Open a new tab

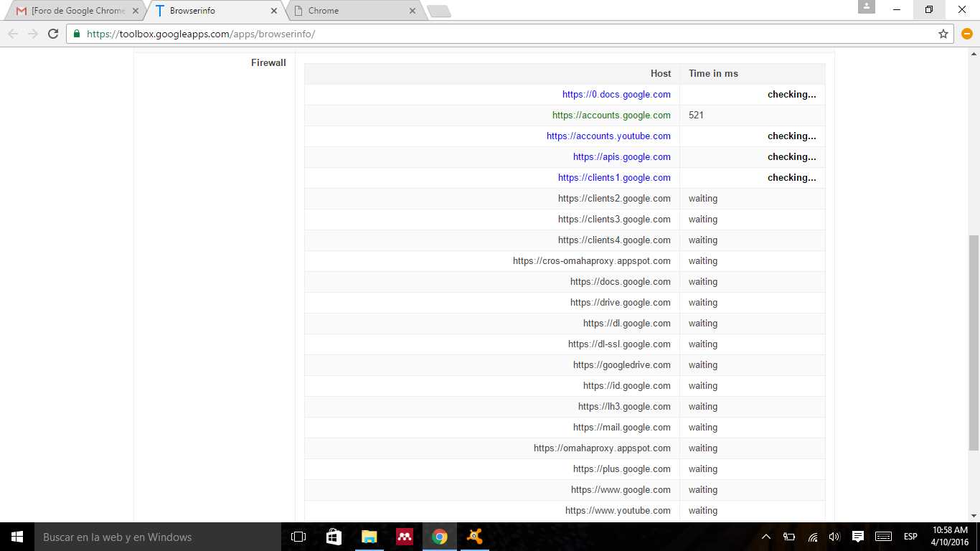pyautogui.click(x=438, y=11)
